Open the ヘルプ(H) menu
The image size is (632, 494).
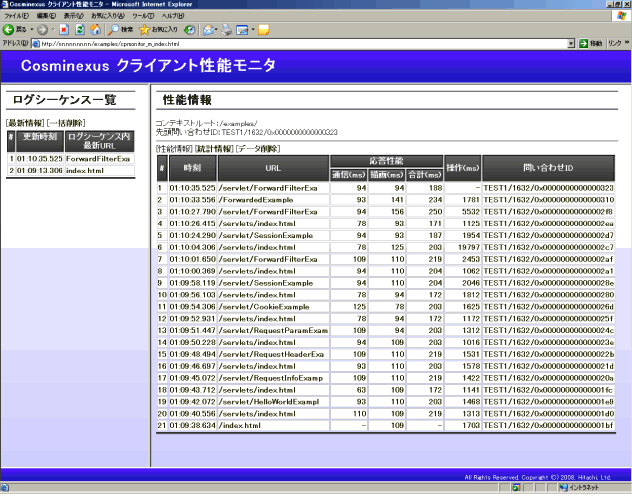(x=173, y=17)
